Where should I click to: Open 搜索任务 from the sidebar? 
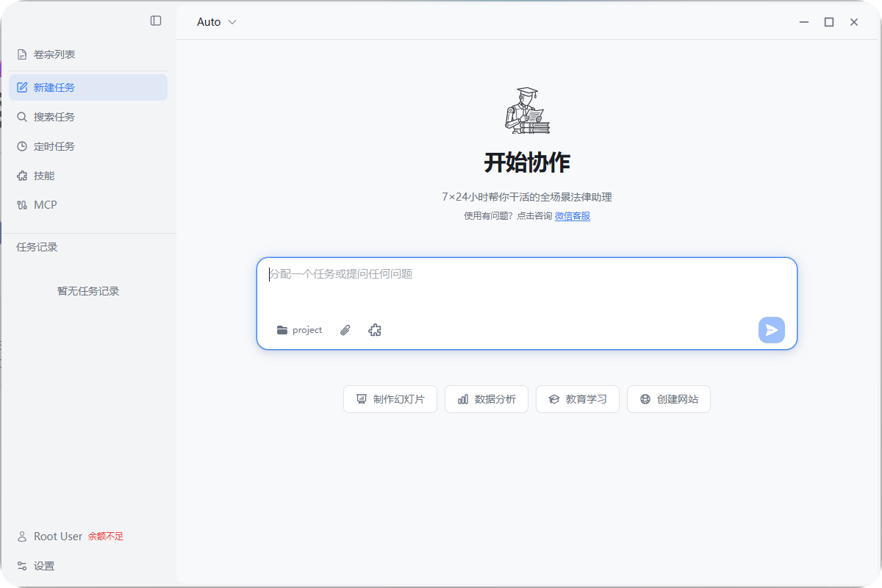click(54, 117)
